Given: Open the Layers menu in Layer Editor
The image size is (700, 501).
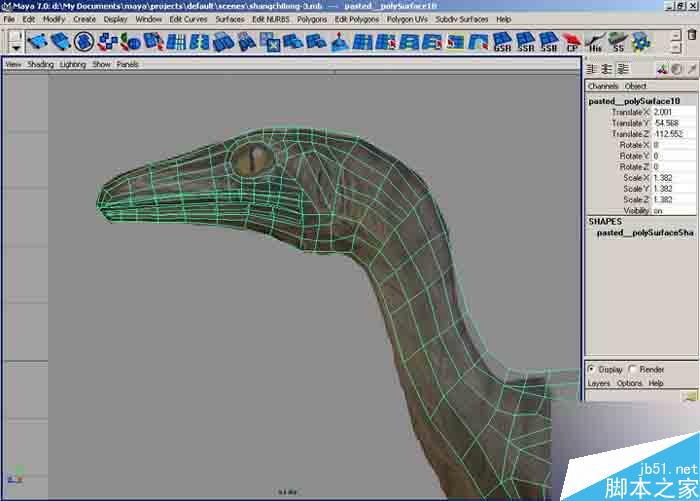Looking at the screenshot, I should 599,383.
